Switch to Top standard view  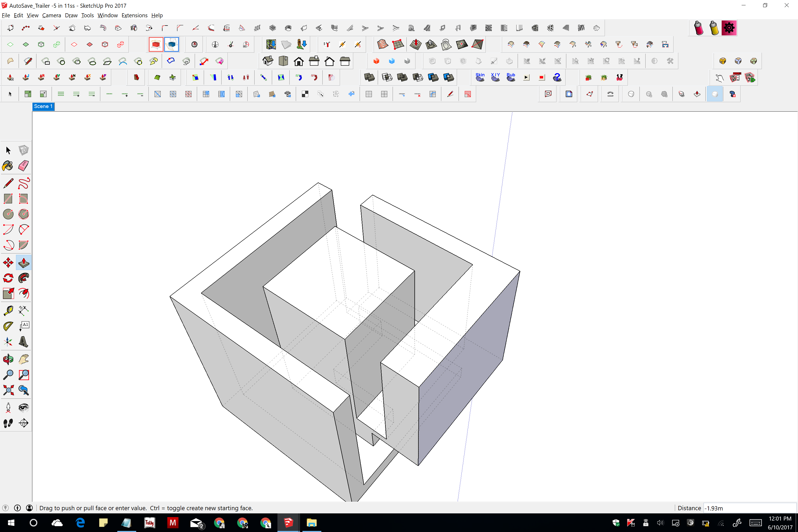click(x=283, y=61)
